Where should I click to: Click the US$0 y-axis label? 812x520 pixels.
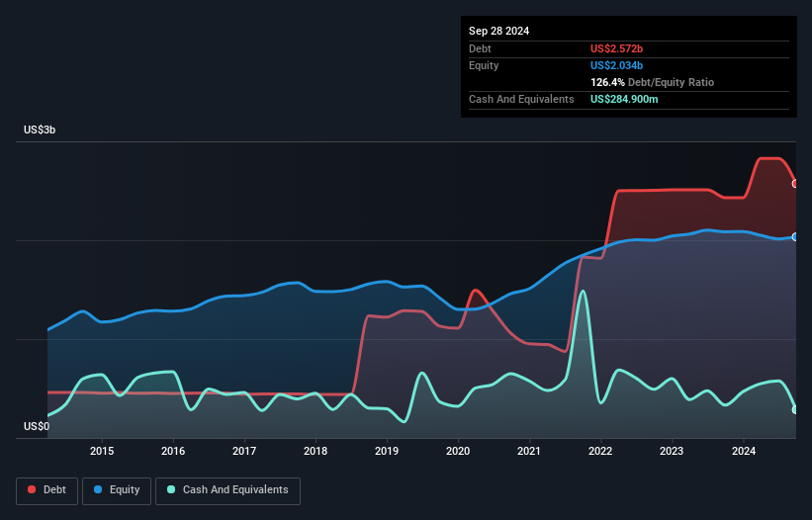tap(37, 426)
